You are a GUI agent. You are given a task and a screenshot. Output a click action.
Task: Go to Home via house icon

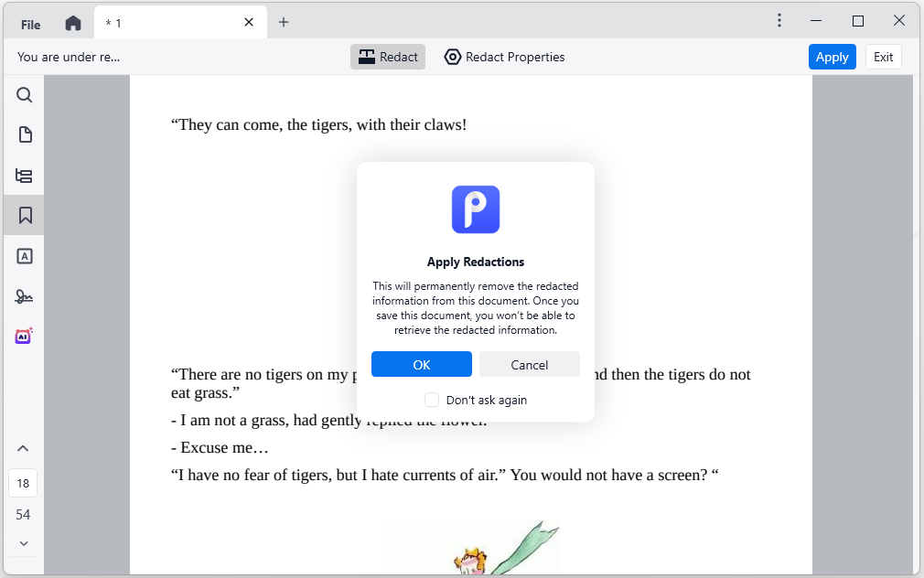73,23
